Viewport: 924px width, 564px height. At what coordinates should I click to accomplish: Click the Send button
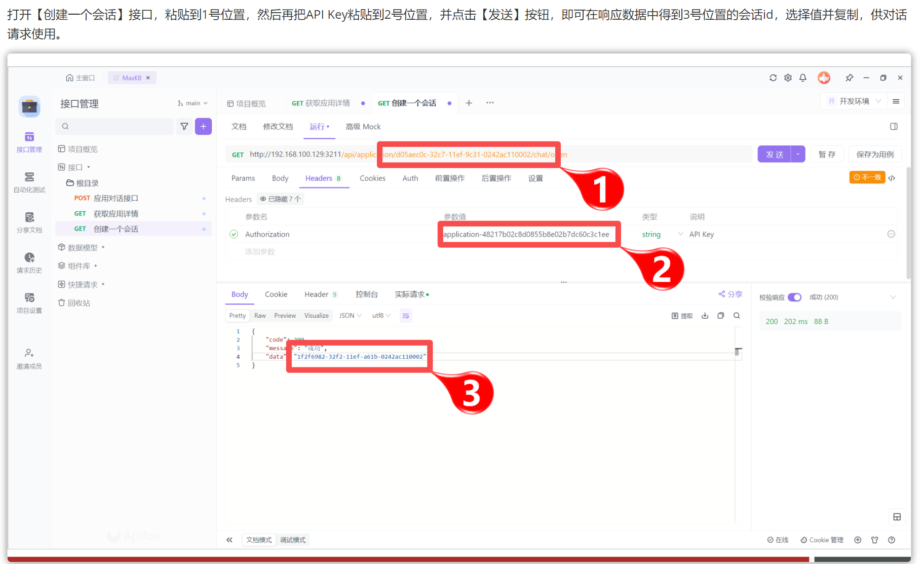point(774,154)
